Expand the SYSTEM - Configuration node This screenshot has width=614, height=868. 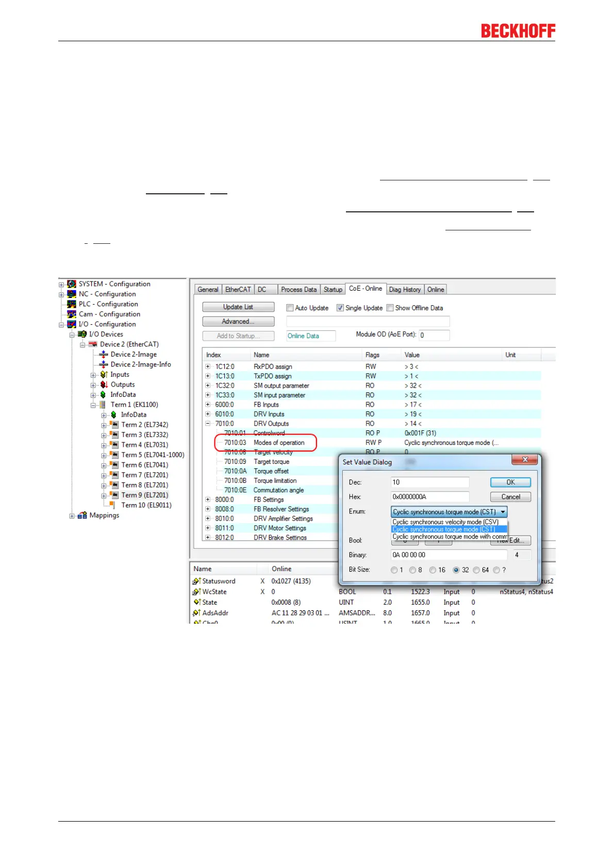click(x=61, y=285)
